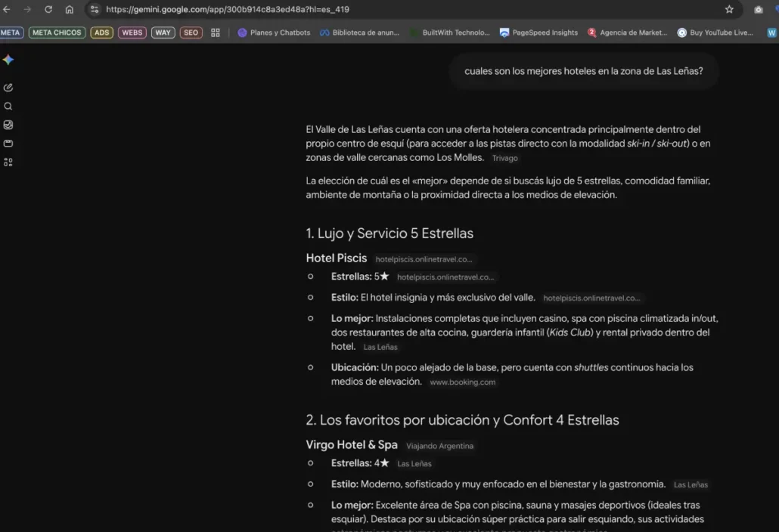The height and width of the screenshot is (532, 779).
Task: Click heading '2. Los favoritos por ubicación'
Action: tap(463, 420)
